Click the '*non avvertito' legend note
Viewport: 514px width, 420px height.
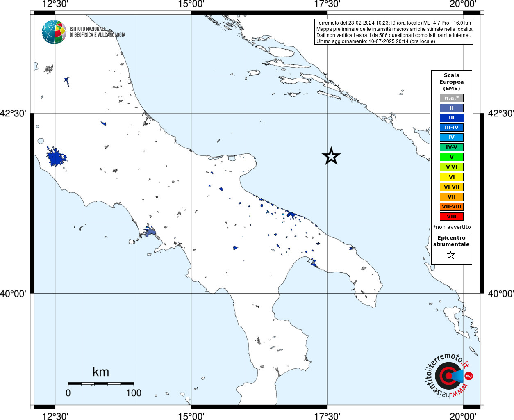[x=452, y=227]
